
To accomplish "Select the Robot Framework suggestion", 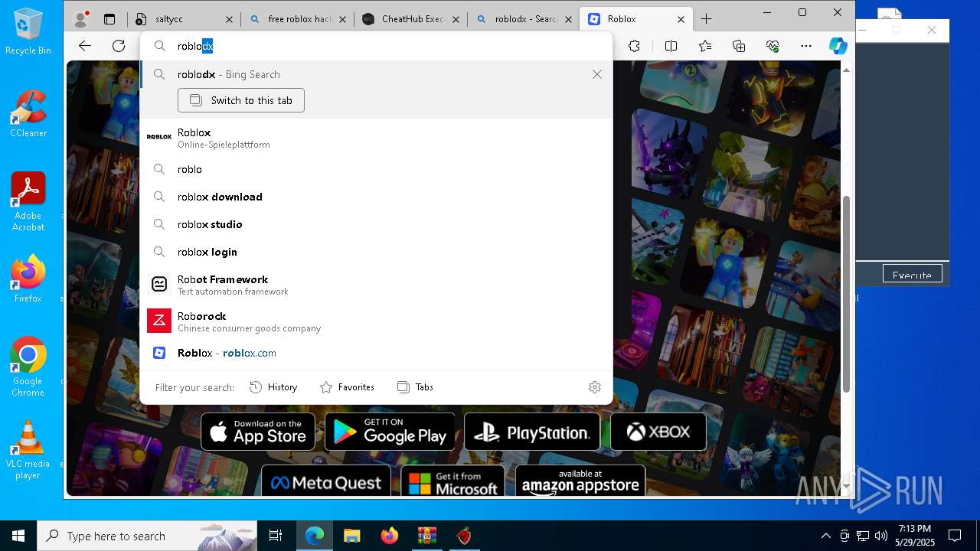I will 376,285.
